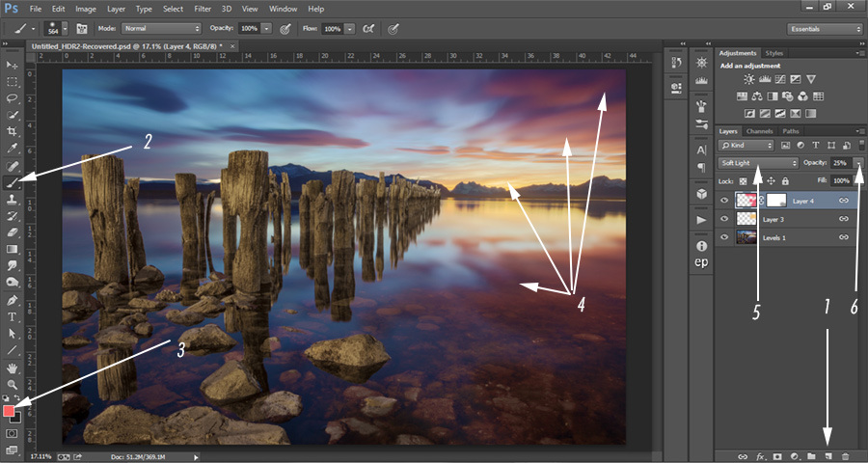This screenshot has height=463, width=868.
Task: Hide Layer 4 using its eye icon
Action: click(725, 201)
